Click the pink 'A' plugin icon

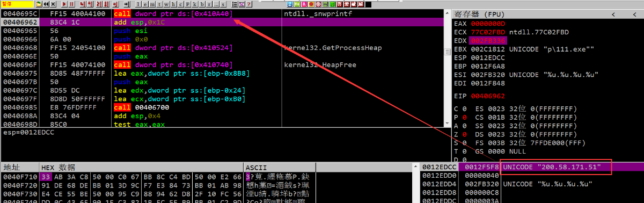click(304, 4)
